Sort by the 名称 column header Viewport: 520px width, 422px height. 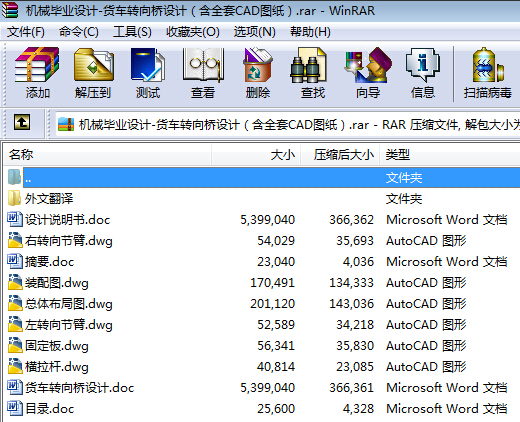click(107, 154)
